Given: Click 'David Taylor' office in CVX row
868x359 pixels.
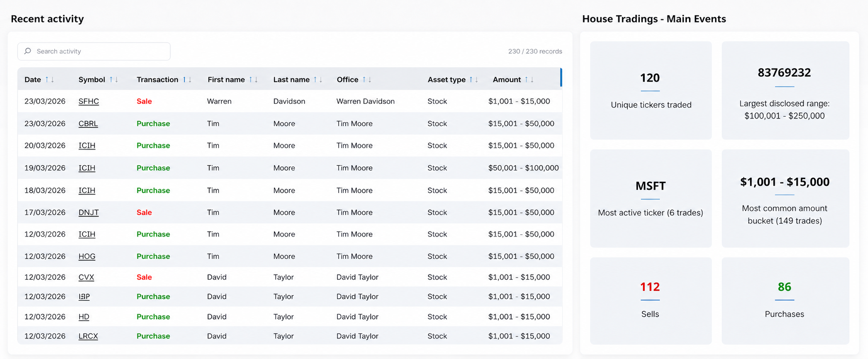Looking at the screenshot, I should 357,277.
